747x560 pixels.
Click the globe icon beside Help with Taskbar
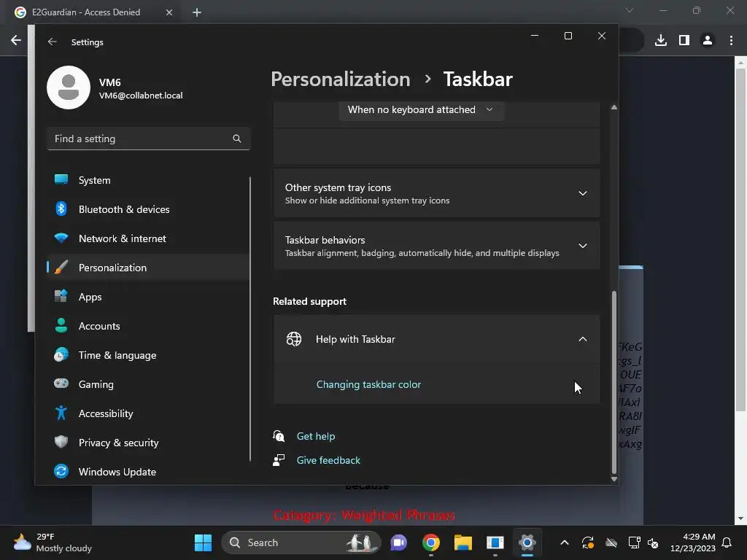[x=294, y=339]
